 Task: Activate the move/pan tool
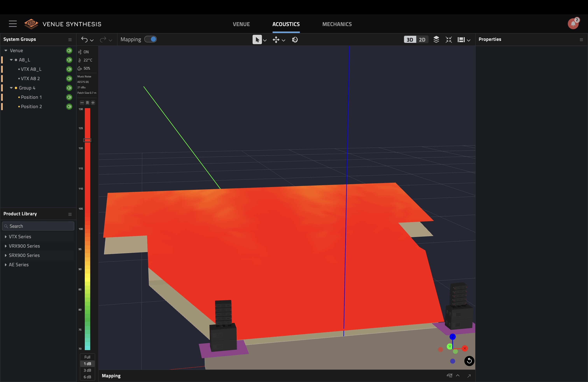point(276,39)
